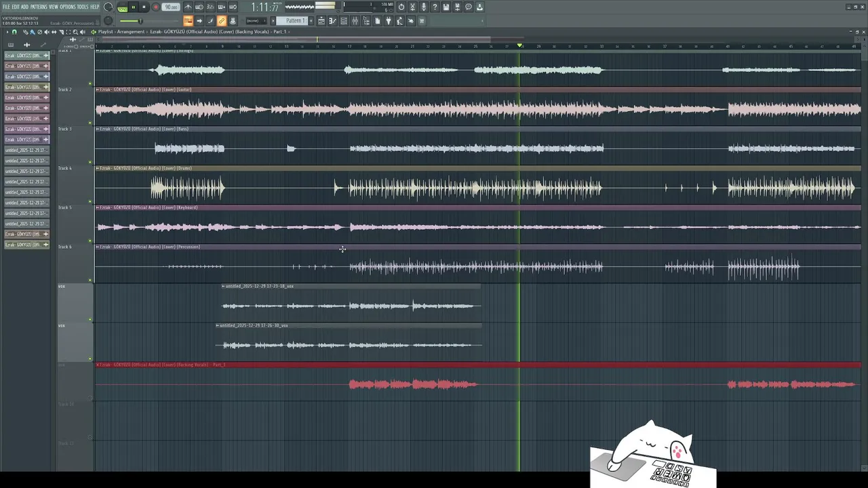Pause playback with the transport button
The image size is (868, 488).
point(133,7)
